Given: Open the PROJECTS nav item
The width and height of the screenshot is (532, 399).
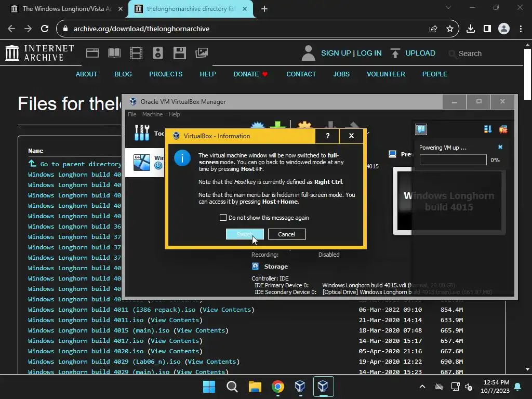Looking at the screenshot, I should (x=166, y=74).
